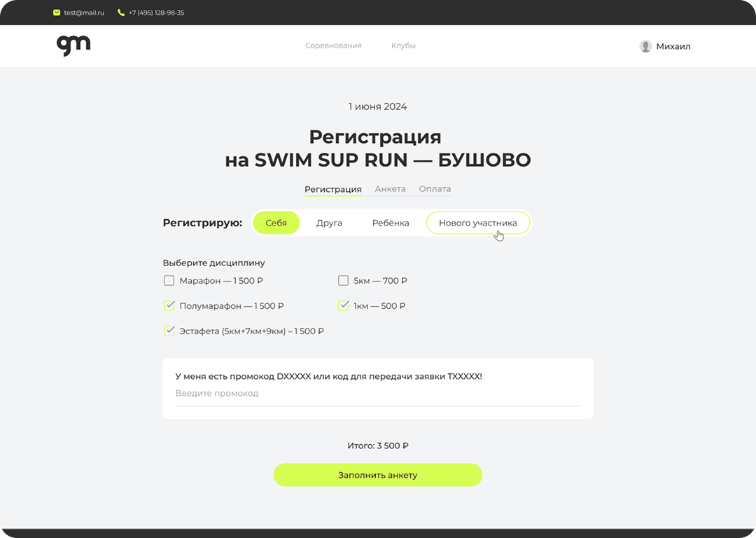Viewport: 756px width, 538px height.
Task: Choose Ребёнка registration option
Action: coord(390,223)
